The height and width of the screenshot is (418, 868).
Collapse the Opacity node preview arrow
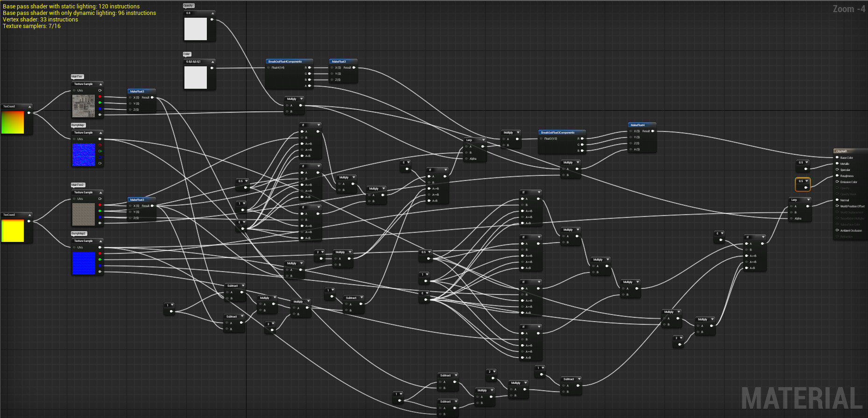[x=212, y=13]
